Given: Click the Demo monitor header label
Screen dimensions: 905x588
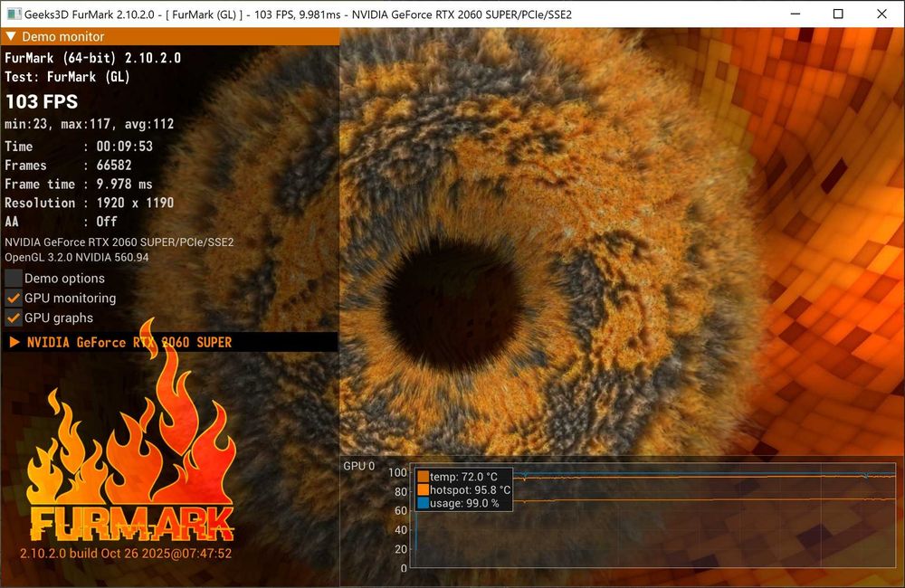Looking at the screenshot, I should [63, 36].
